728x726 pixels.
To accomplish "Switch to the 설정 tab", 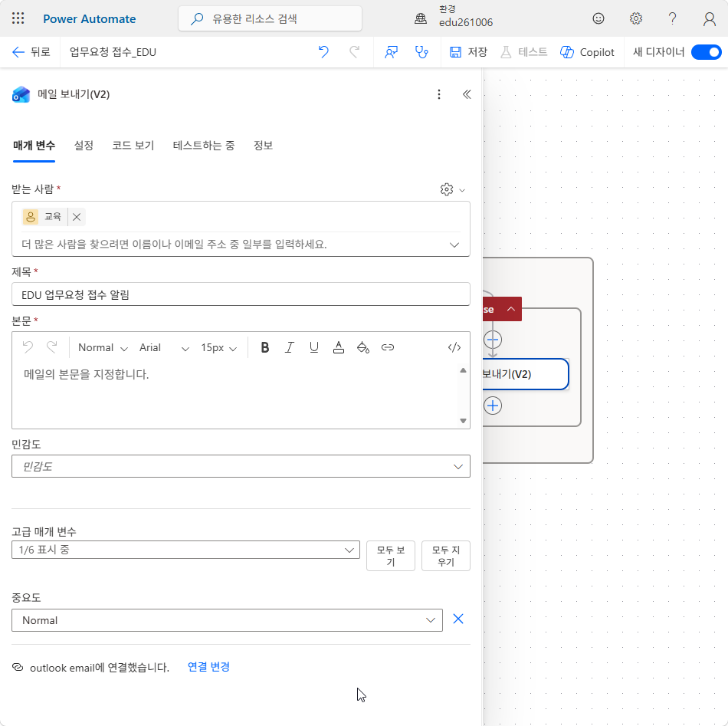I will [84, 146].
